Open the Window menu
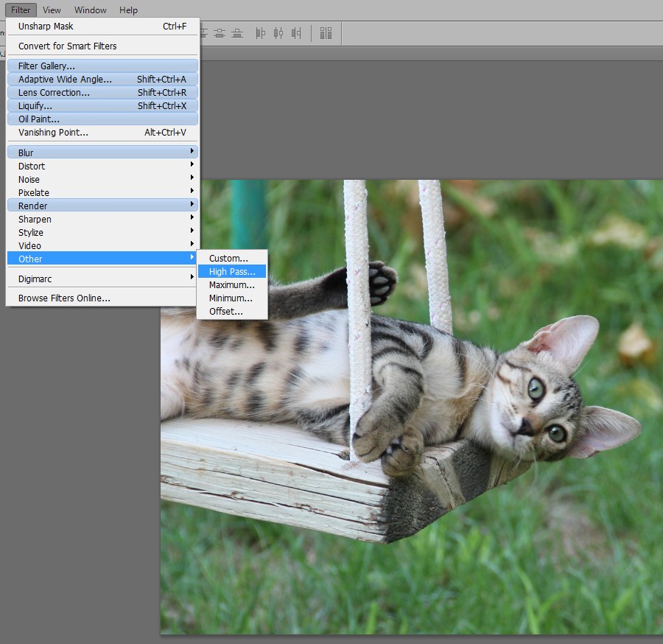Screen dimensions: 663x644 (x=90, y=10)
